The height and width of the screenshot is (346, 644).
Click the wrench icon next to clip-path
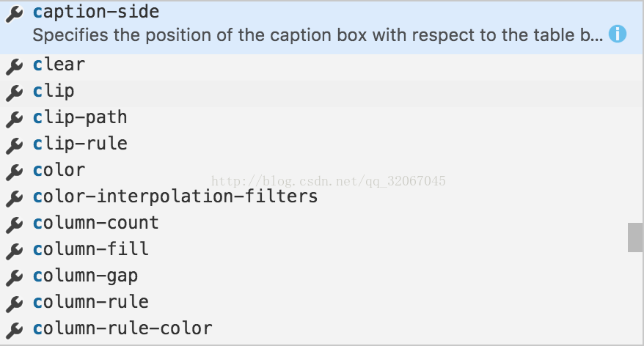[15, 119]
